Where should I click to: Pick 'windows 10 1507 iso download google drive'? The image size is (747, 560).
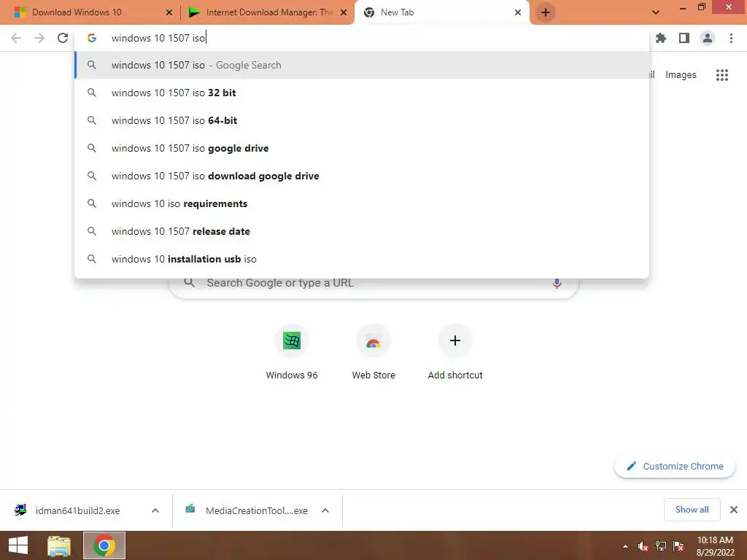(362, 176)
